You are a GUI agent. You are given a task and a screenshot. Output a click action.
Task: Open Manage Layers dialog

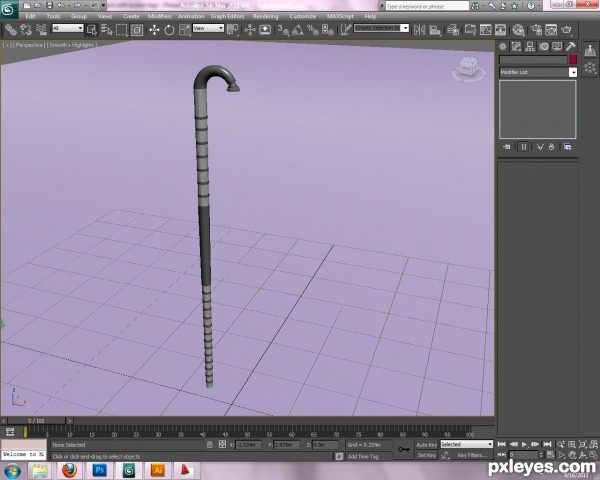click(453, 30)
